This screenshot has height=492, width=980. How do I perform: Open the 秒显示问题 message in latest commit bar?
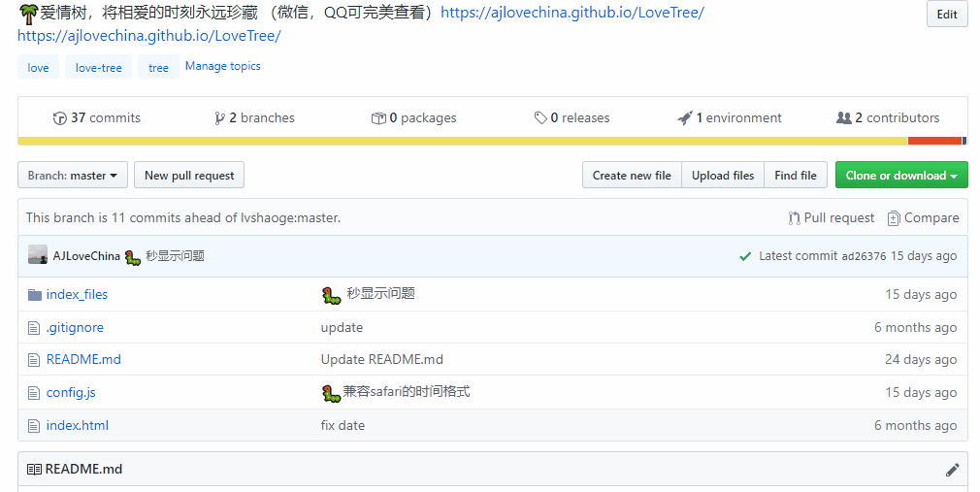pos(175,255)
